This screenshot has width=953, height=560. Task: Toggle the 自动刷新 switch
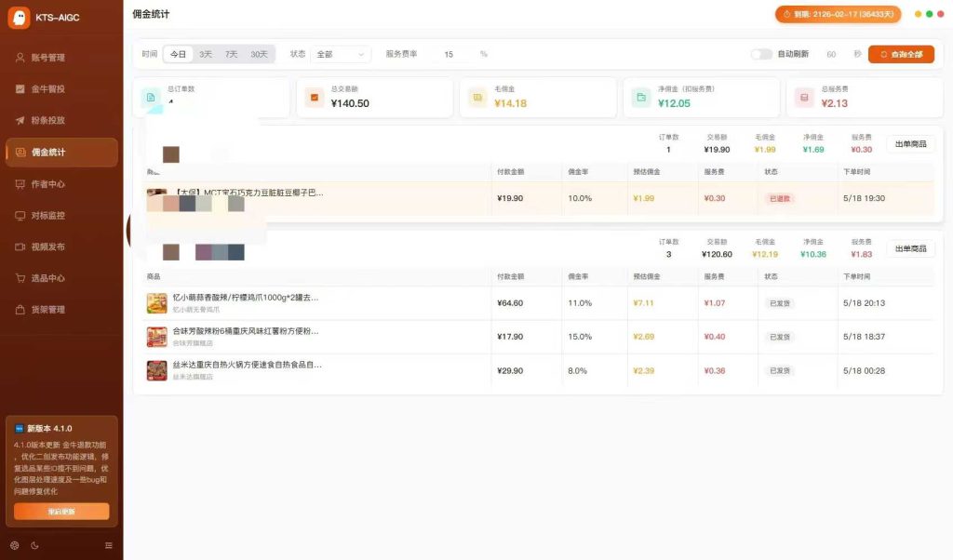(761, 54)
